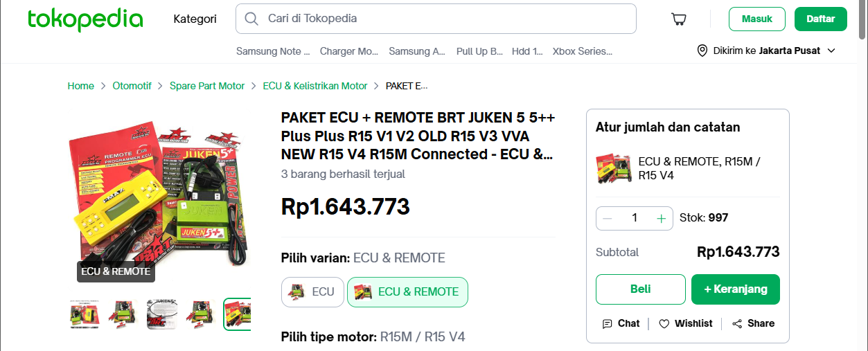Click the Chat icon button
This screenshot has height=351, width=868.
621,323
